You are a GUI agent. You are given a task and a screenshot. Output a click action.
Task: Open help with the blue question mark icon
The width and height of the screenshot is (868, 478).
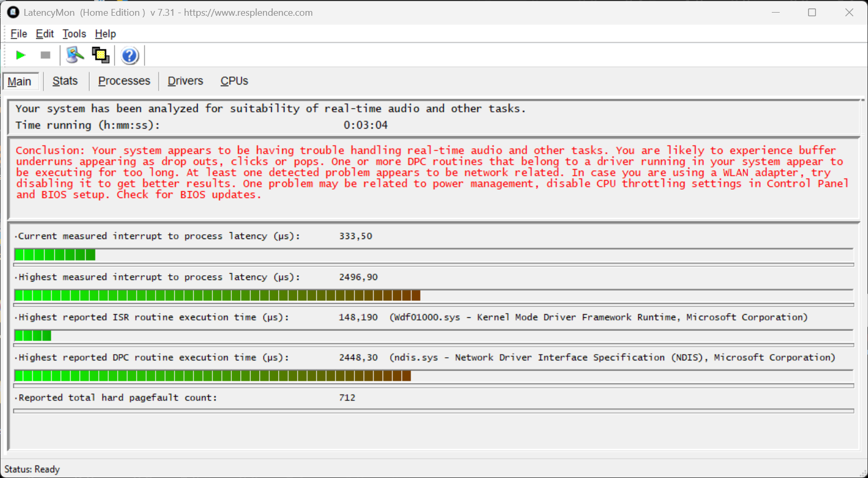click(x=129, y=55)
